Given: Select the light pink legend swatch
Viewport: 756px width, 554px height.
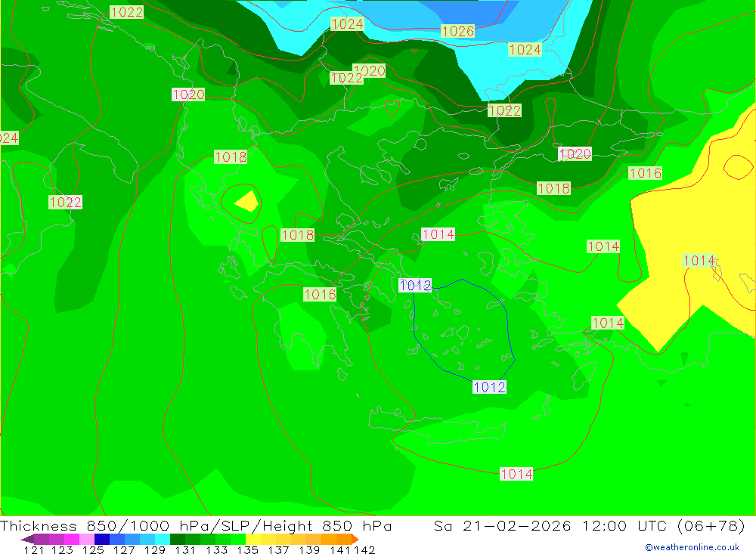Looking at the screenshot, I should [x=87, y=539].
